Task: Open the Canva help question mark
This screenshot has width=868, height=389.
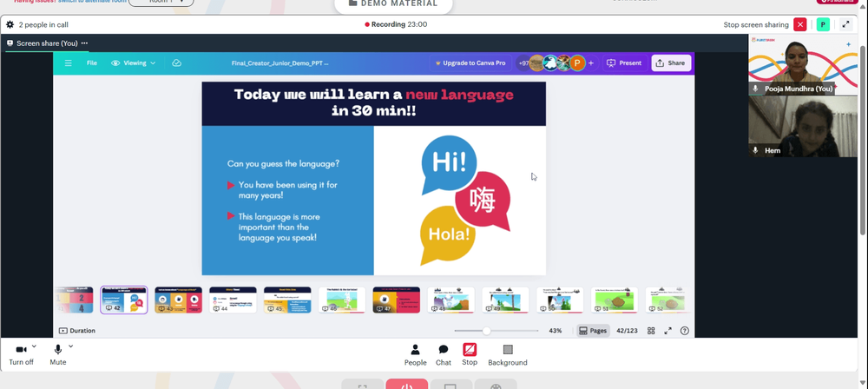Action: point(685,331)
